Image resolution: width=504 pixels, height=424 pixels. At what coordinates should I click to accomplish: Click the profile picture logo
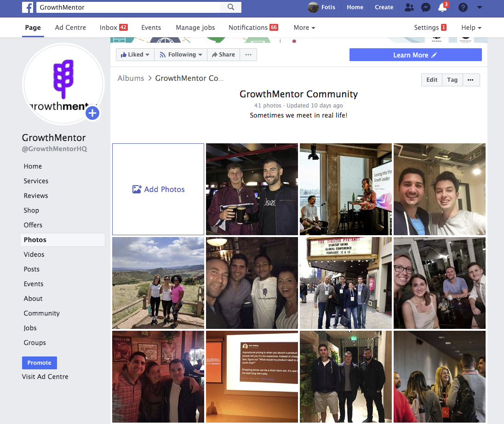[63, 84]
